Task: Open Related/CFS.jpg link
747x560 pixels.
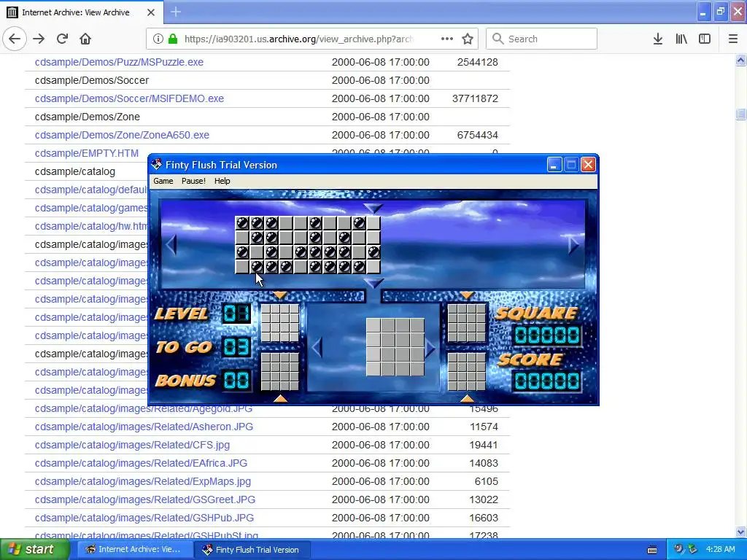Action: (x=132, y=445)
